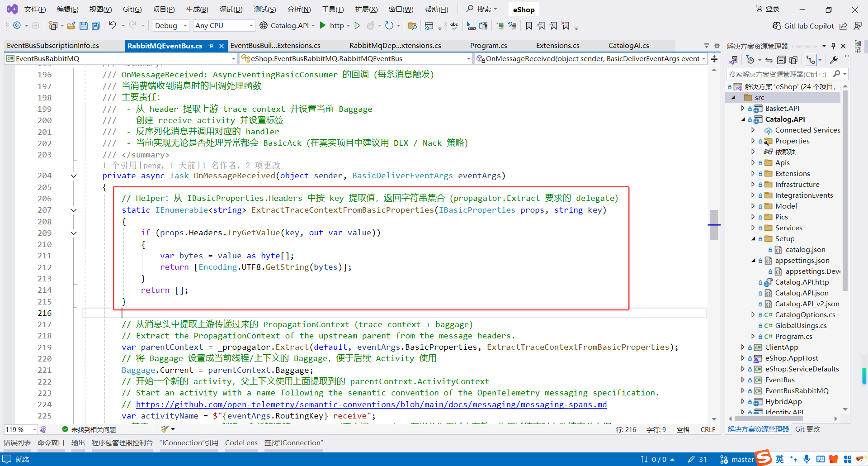The width and height of the screenshot is (868, 466).
Task: Undo the last edit via toolbar
Action: coord(112,26)
